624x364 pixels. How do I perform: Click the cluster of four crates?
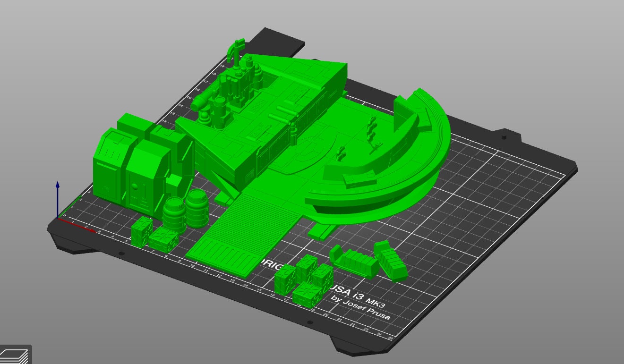304,280
